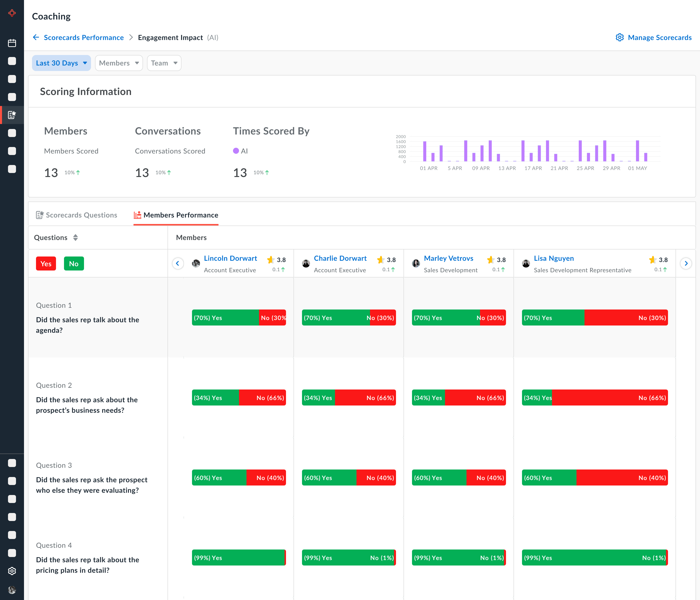This screenshot has width=700, height=600.
Task: Toggle the AI legend dot in chart
Action: (236, 151)
